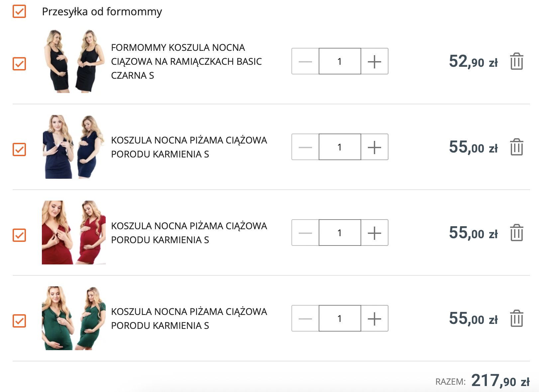The width and height of the screenshot is (539, 392).
Task: Uncheck the green nightgown item
Action: click(x=19, y=321)
